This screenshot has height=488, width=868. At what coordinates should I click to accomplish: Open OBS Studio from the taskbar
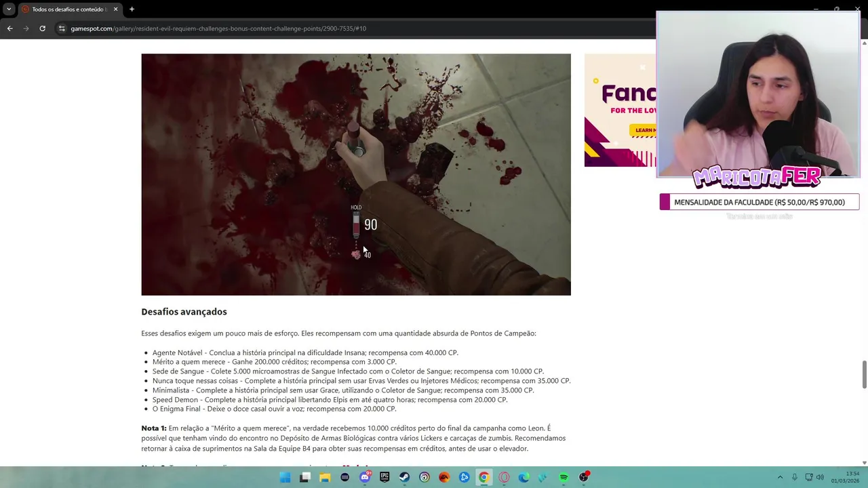(583, 477)
